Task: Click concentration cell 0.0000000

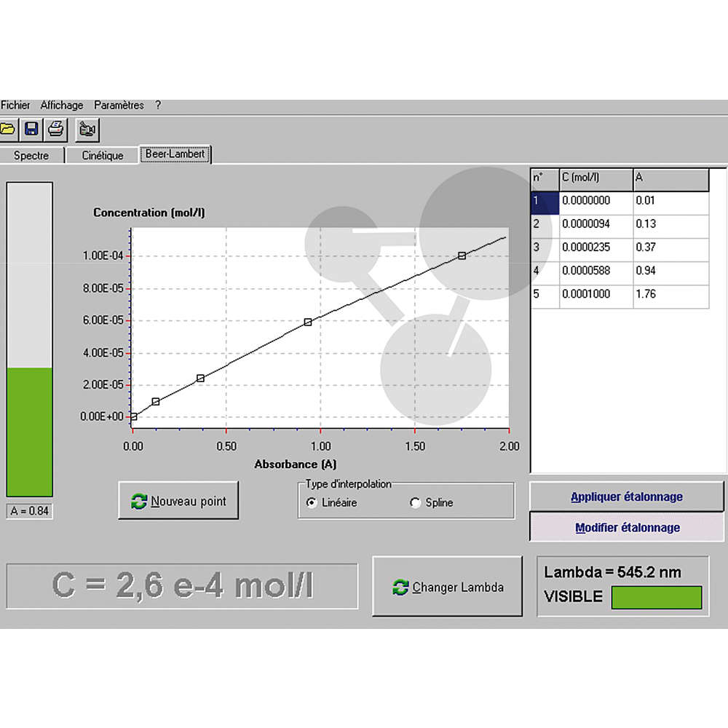Action: click(x=596, y=203)
